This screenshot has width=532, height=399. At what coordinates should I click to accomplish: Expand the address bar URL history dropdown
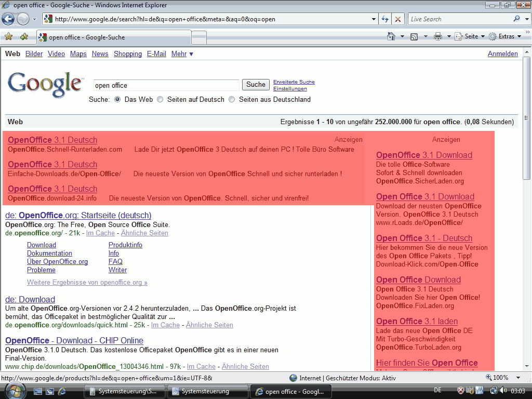pyautogui.click(x=374, y=19)
